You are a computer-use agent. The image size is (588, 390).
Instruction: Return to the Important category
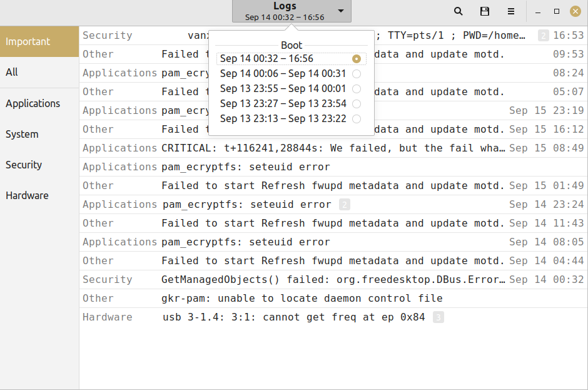pyautogui.click(x=28, y=41)
